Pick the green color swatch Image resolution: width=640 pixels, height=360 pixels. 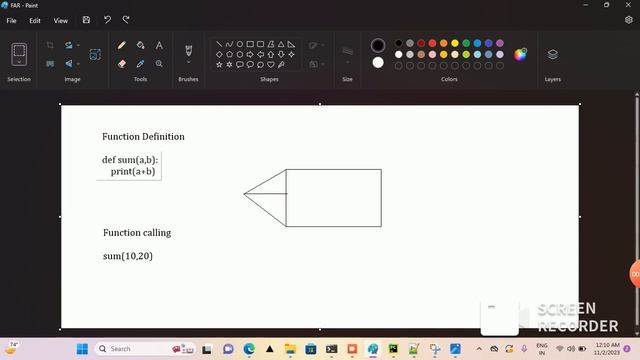coord(466,43)
